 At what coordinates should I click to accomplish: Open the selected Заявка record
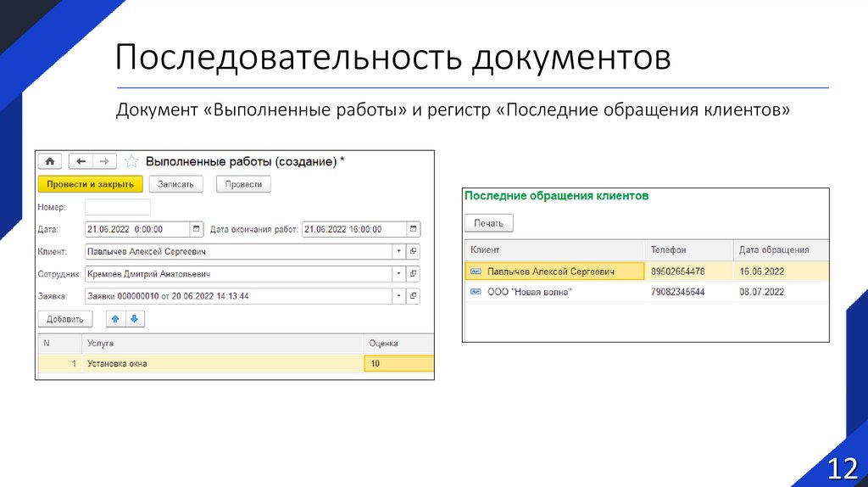coord(413,296)
